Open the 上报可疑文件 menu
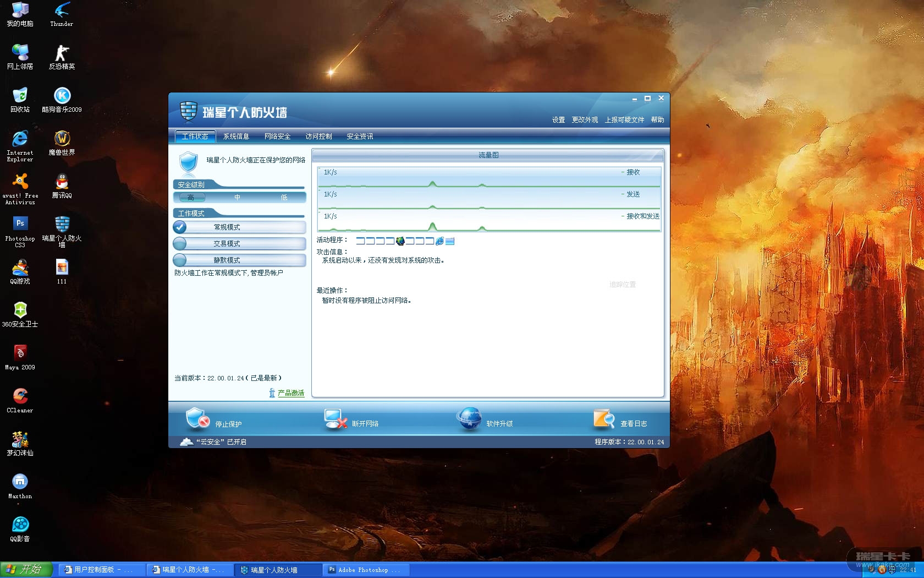 pos(624,120)
